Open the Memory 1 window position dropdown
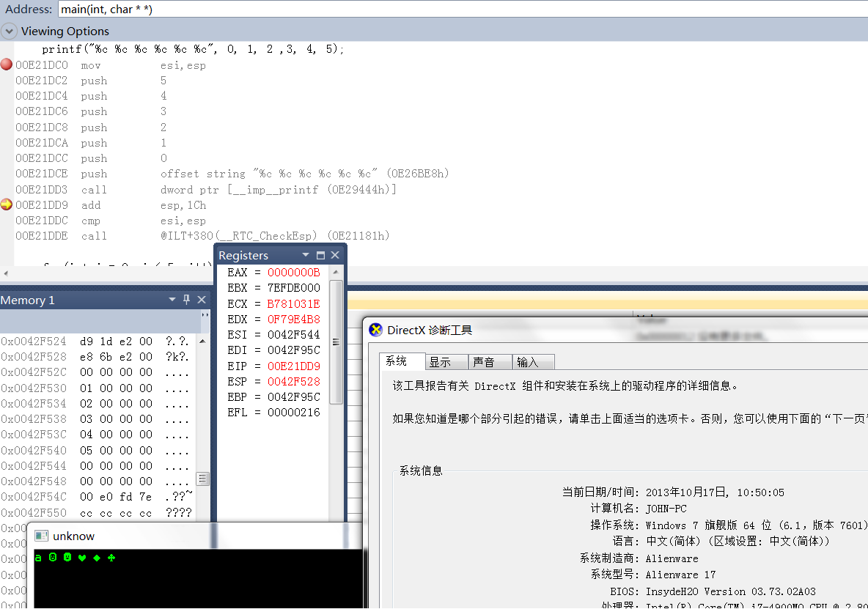868x609 pixels. pyautogui.click(x=172, y=300)
